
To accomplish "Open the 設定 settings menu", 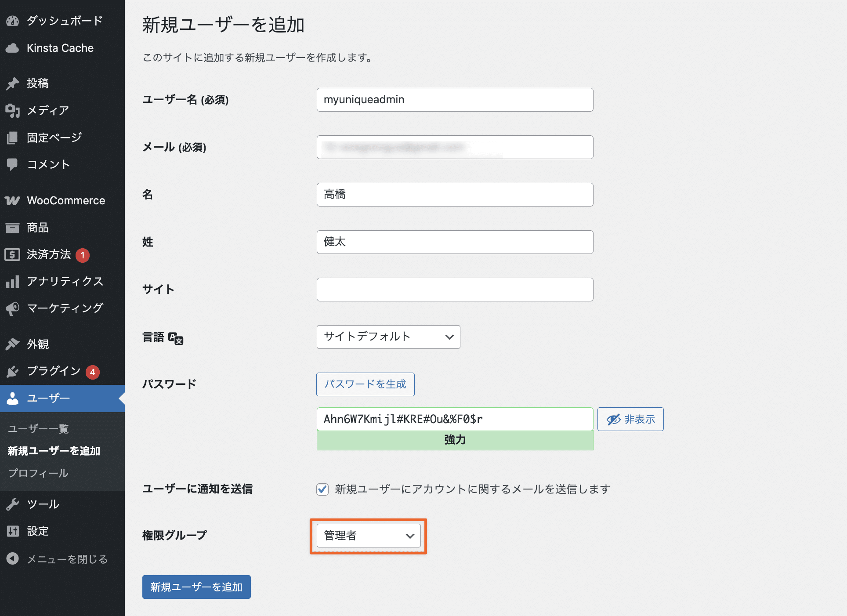I will (38, 531).
